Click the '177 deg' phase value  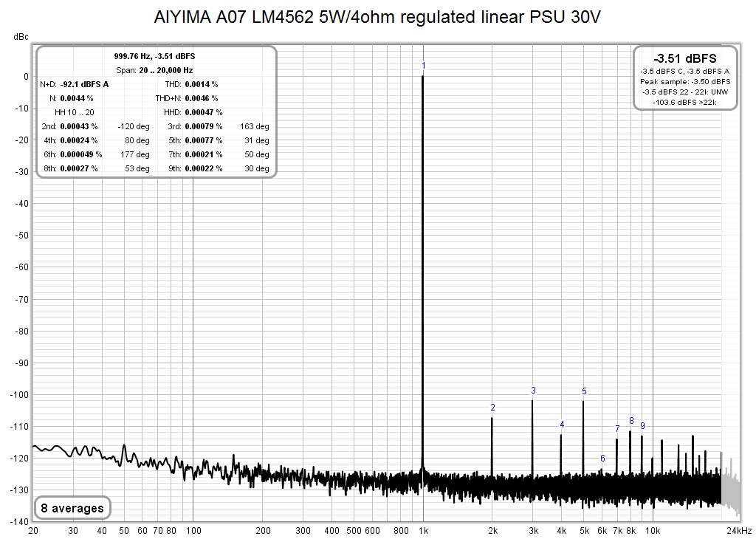pyautogui.click(x=135, y=154)
